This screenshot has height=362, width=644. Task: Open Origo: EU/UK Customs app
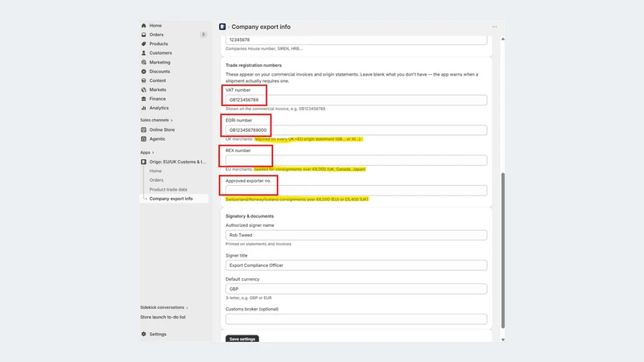[177, 162]
